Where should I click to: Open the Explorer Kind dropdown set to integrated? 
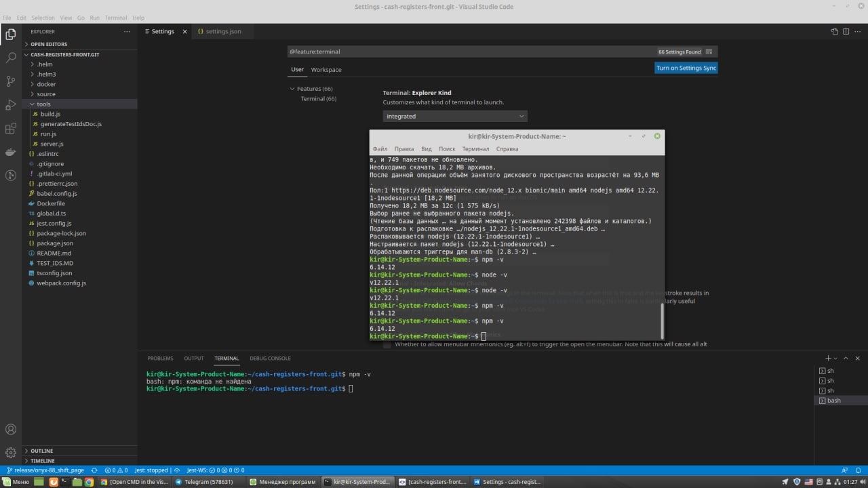coord(455,117)
